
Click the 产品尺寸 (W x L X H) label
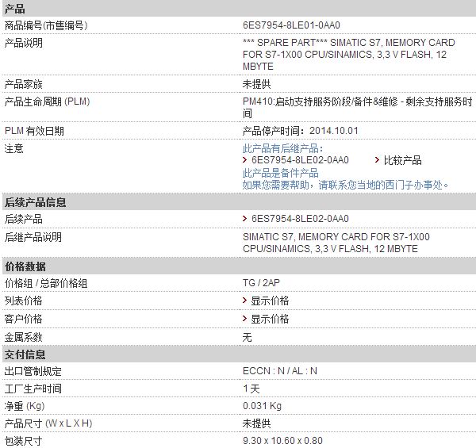pos(48,423)
